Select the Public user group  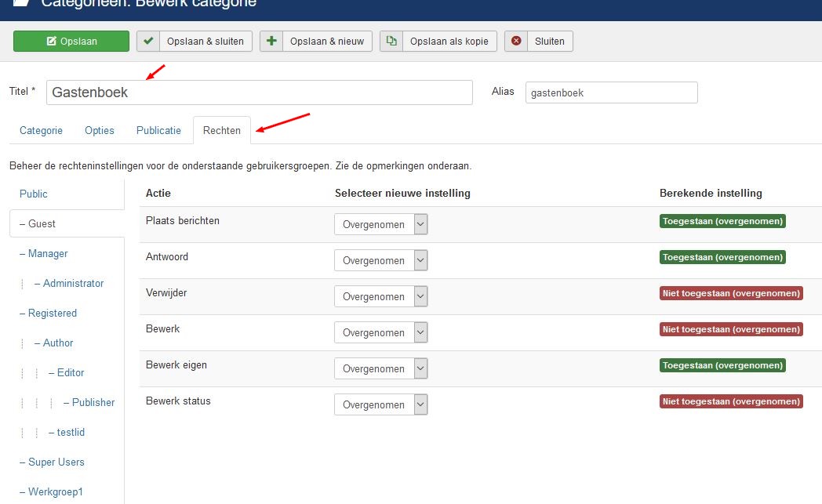pos(34,194)
